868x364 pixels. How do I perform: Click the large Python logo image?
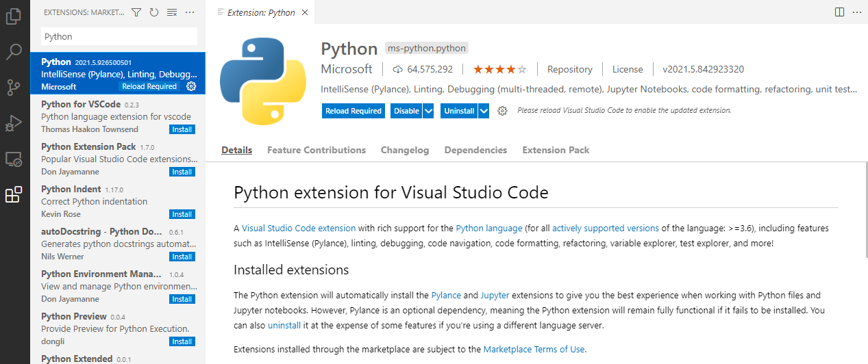(x=262, y=82)
